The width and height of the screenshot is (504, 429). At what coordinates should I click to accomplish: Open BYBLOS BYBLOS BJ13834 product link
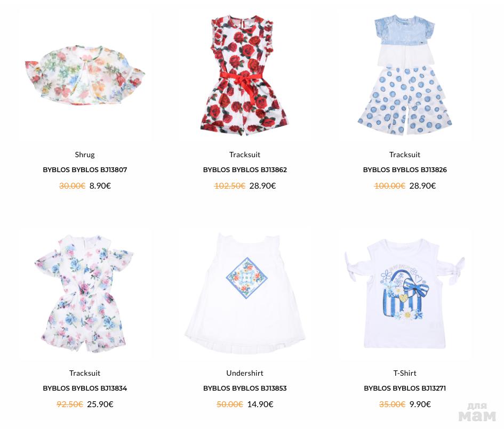click(x=85, y=388)
